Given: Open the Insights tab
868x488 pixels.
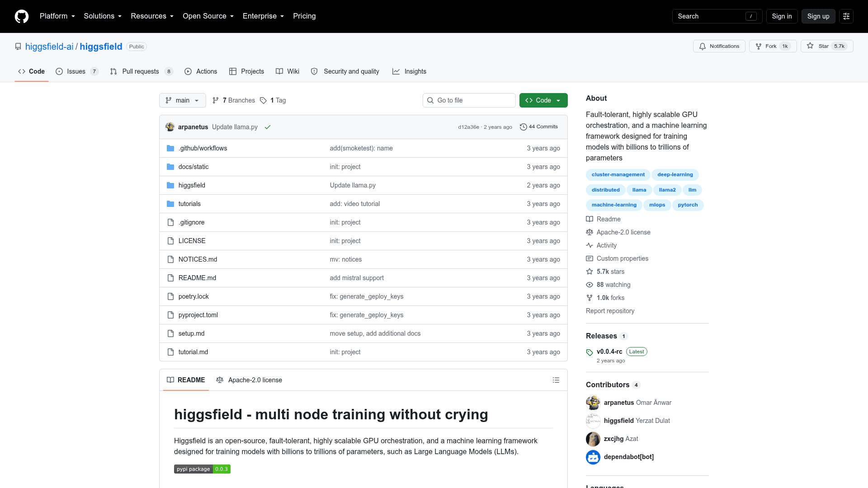Looking at the screenshot, I should 409,71.
